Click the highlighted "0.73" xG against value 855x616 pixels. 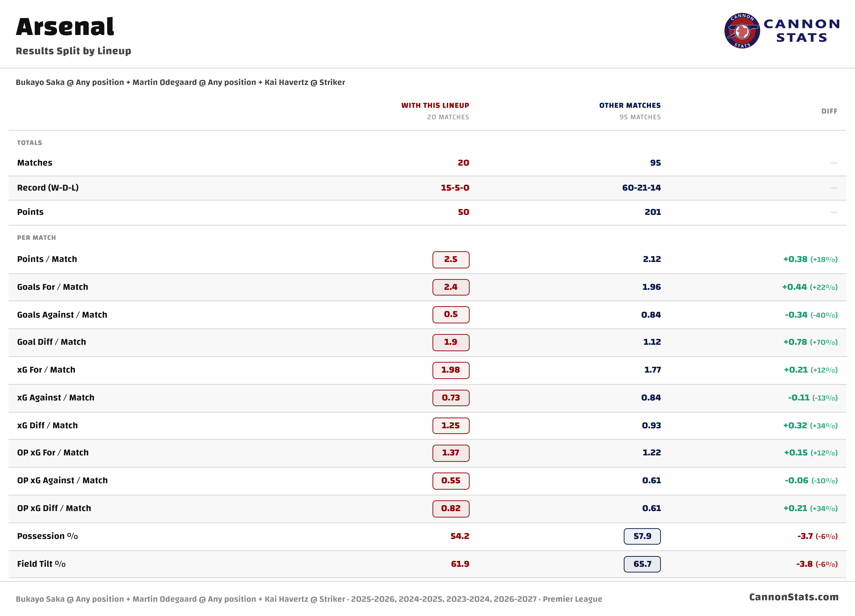(x=451, y=398)
